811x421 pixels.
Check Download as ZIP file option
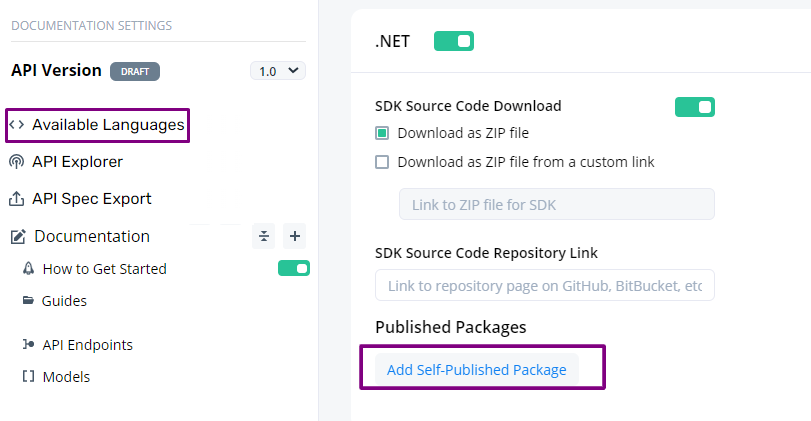pos(382,133)
